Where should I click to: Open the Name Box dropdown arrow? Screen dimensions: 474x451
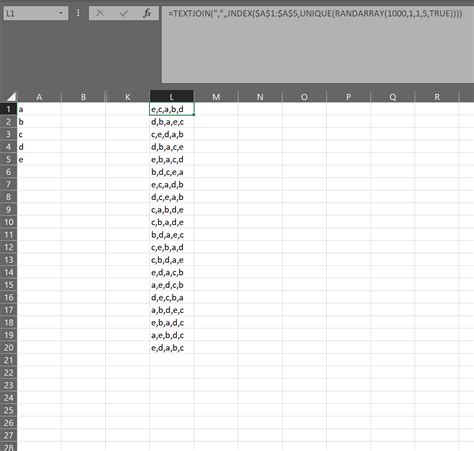[61, 13]
